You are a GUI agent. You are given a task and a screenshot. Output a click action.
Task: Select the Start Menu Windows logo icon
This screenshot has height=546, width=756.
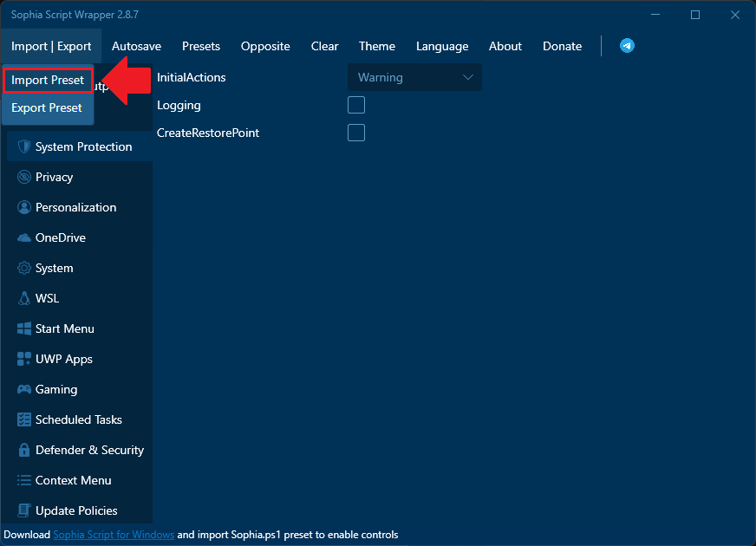[x=24, y=328]
